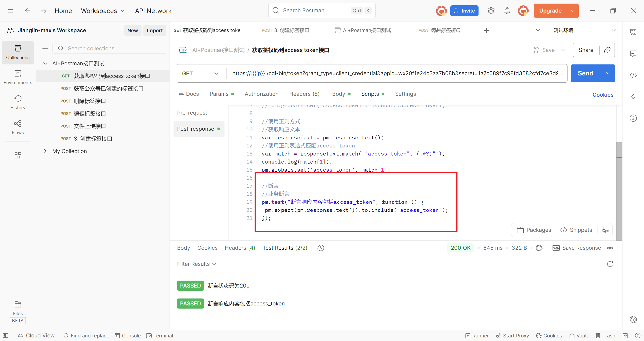Open the Filter Results dropdown
Screen dimensions: 644x341
[197, 264]
